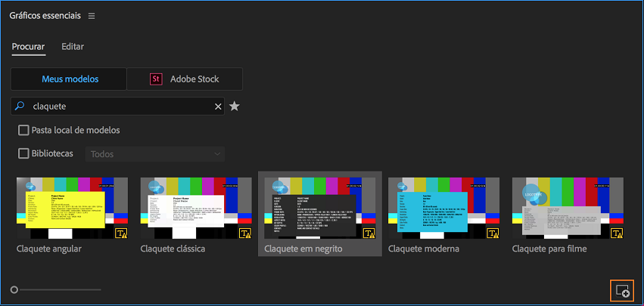
Task: Click the Claquete clássica label
Action: point(173,249)
